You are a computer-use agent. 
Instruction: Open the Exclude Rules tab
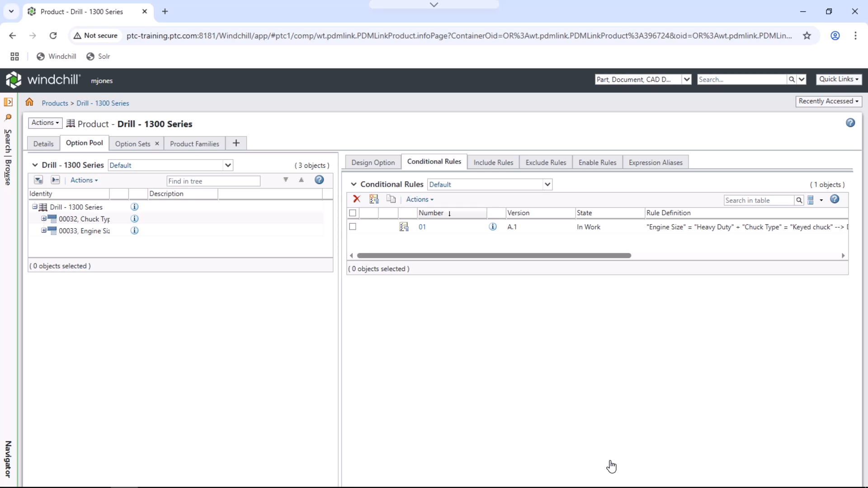[x=546, y=162]
